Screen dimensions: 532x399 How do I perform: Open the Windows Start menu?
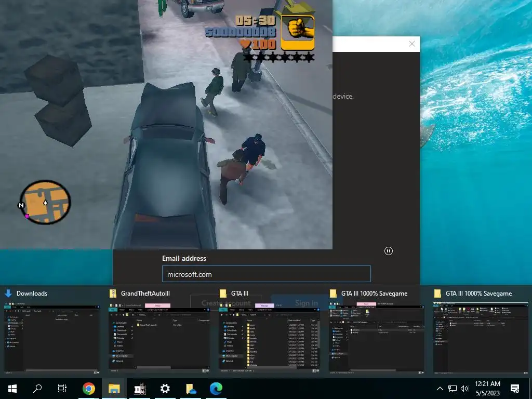12,389
